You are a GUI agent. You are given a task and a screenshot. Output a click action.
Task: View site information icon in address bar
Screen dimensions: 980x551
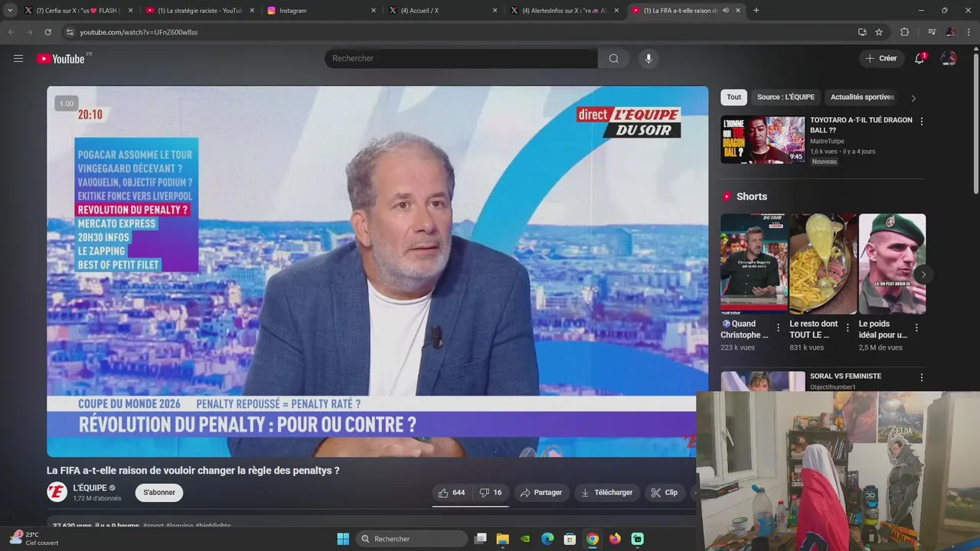[x=70, y=32]
